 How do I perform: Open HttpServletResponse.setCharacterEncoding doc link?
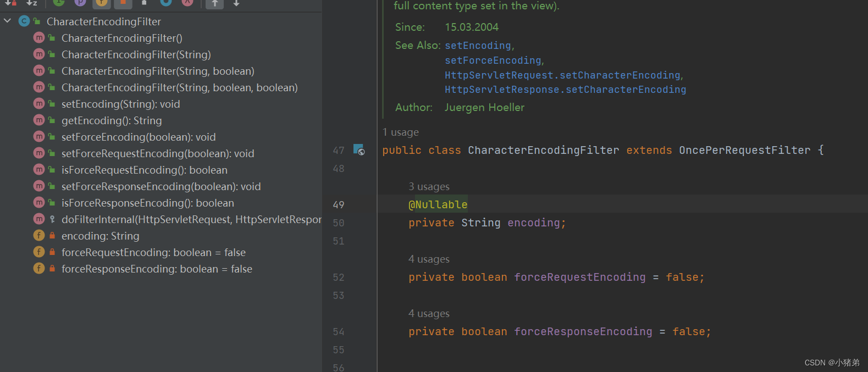point(565,90)
